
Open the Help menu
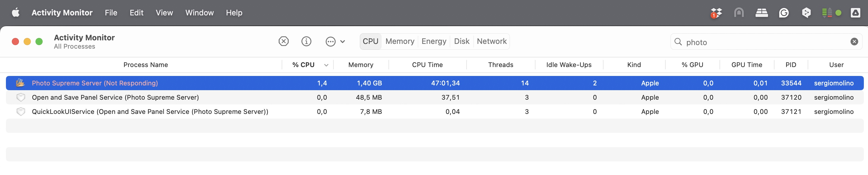(x=234, y=13)
